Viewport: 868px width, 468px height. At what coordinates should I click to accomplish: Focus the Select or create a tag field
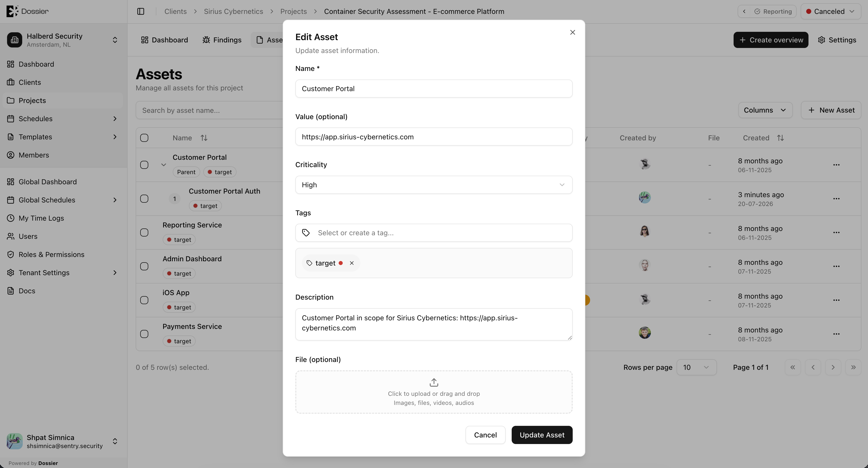(434, 233)
